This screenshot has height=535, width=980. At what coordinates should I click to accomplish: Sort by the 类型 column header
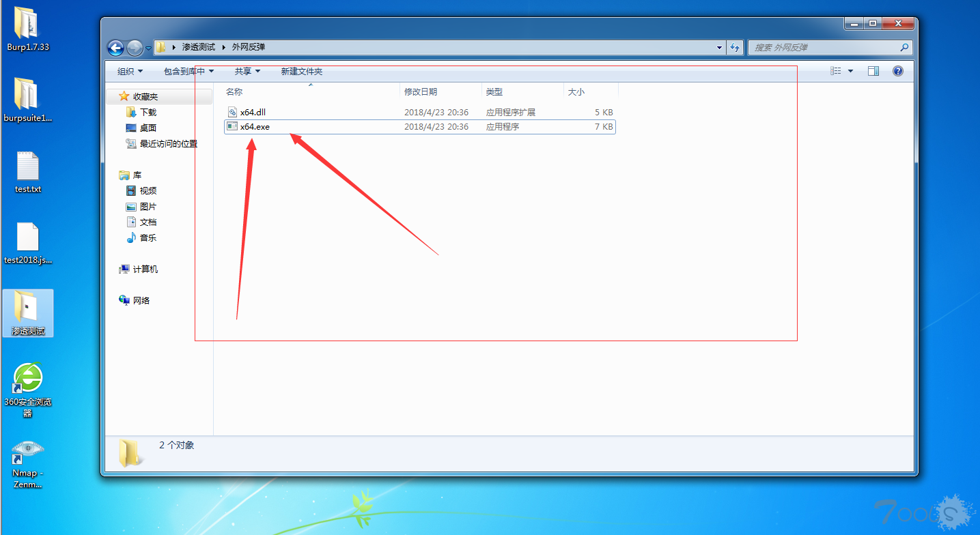click(x=494, y=91)
